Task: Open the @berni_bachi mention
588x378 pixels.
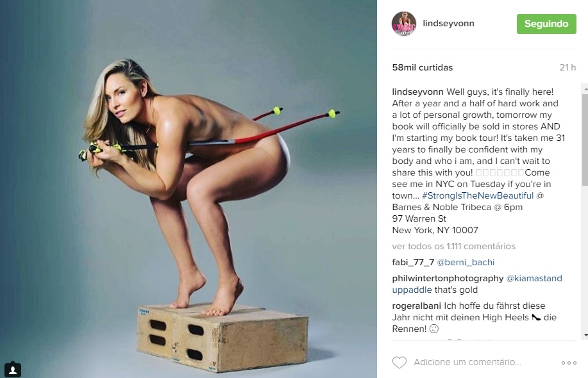Action: click(x=466, y=262)
